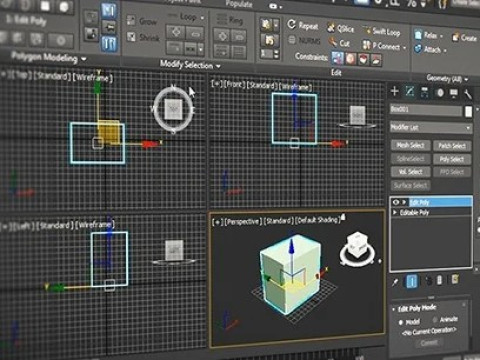Click the Poly Select modifier button

pyautogui.click(x=452, y=159)
